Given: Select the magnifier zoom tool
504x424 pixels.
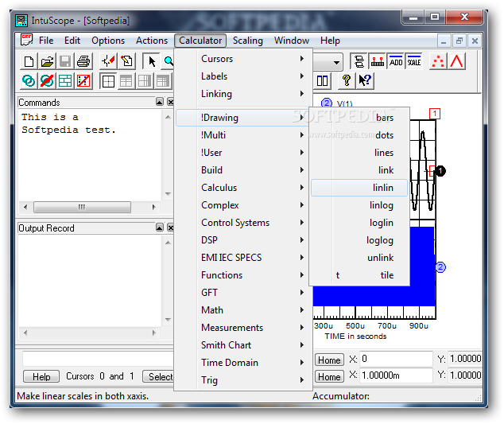Looking at the screenshot, I should tap(168, 61).
